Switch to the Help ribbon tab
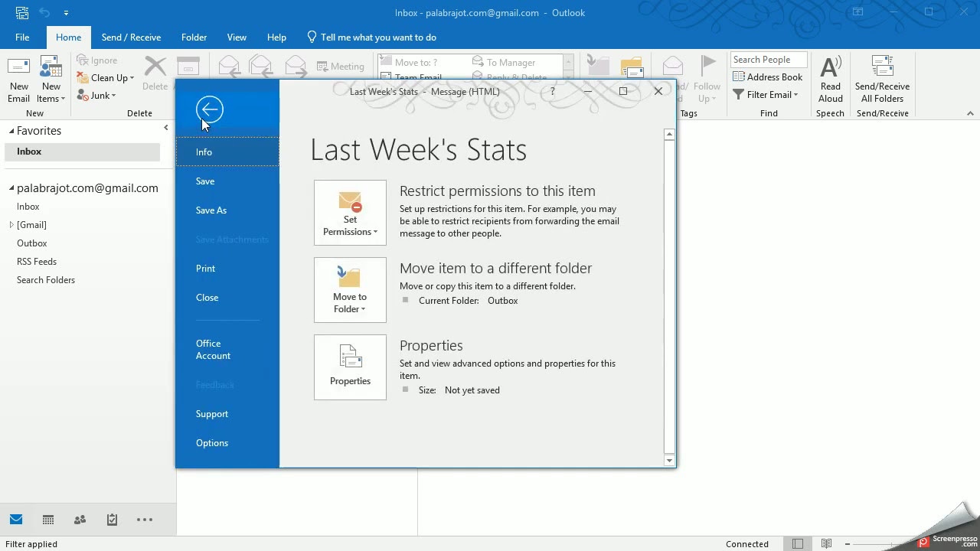The image size is (980, 551). [x=276, y=37]
